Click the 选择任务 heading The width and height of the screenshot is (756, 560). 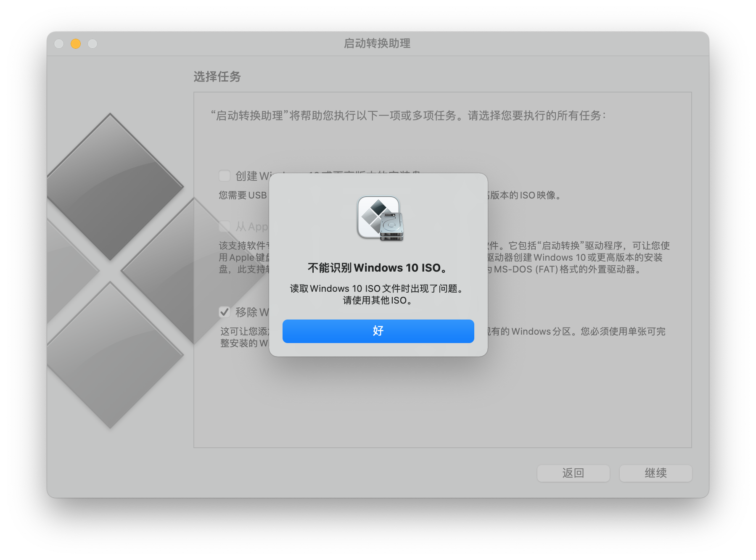[x=217, y=77]
